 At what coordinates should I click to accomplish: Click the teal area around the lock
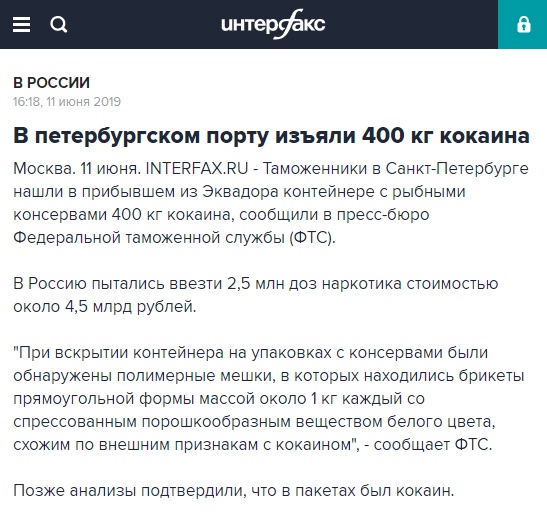522,24
